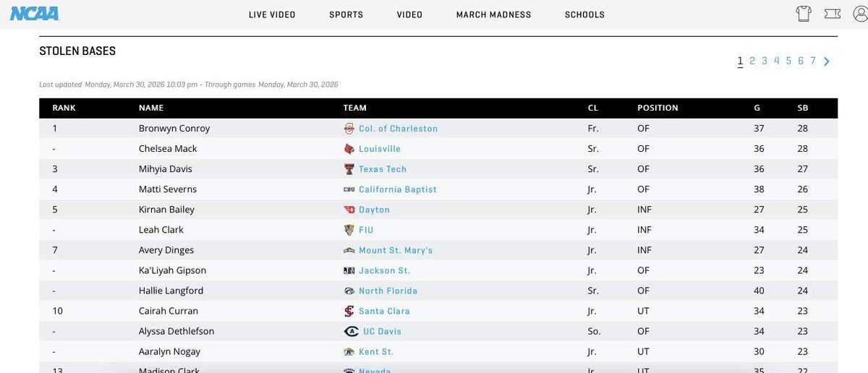
Task: Select player name Cairah Curran
Action: [169, 311]
